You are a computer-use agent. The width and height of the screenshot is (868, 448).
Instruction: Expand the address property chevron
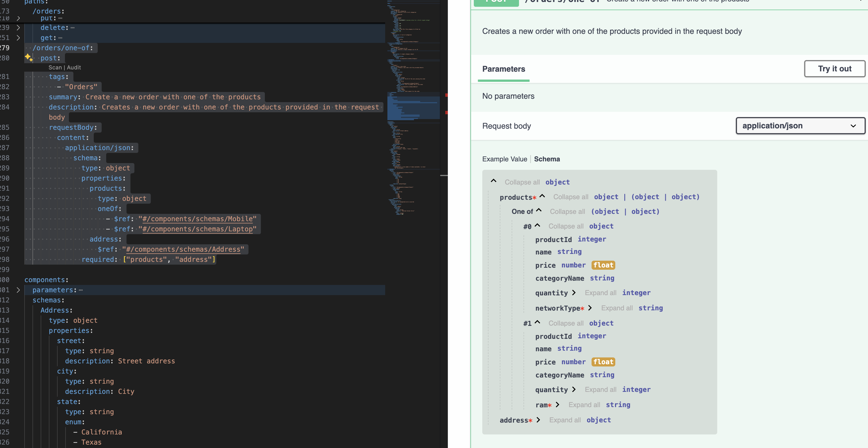pyautogui.click(x=538, y=420)
